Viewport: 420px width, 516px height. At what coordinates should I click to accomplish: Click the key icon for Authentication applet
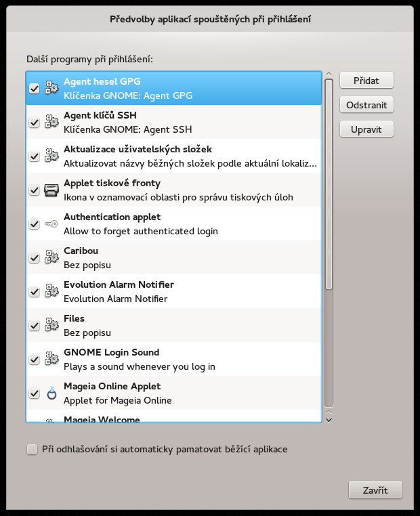tap(51, 224)
